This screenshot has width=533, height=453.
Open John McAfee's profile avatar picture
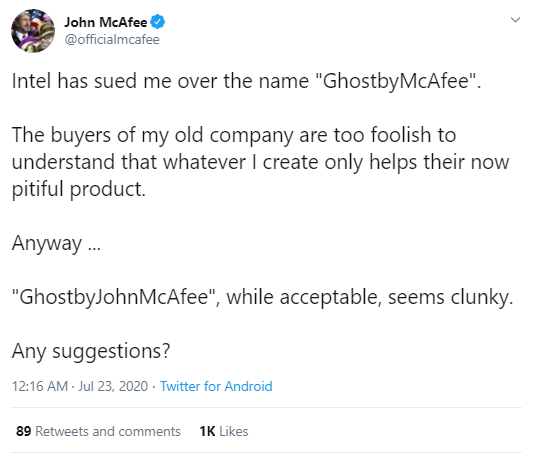33,31
